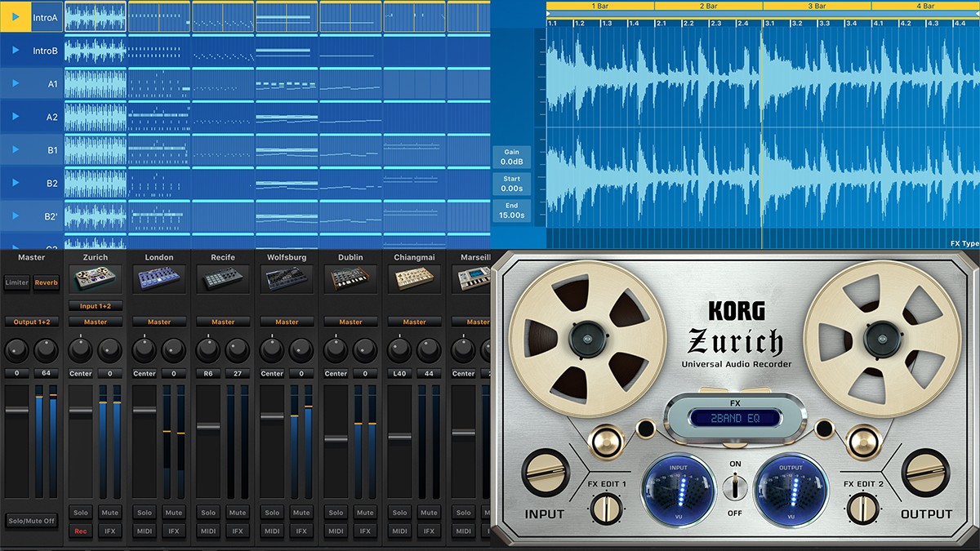Arm Rec on the Zurich channel
This screenshot has height=551, width=980.
click(x=80, y=531)
